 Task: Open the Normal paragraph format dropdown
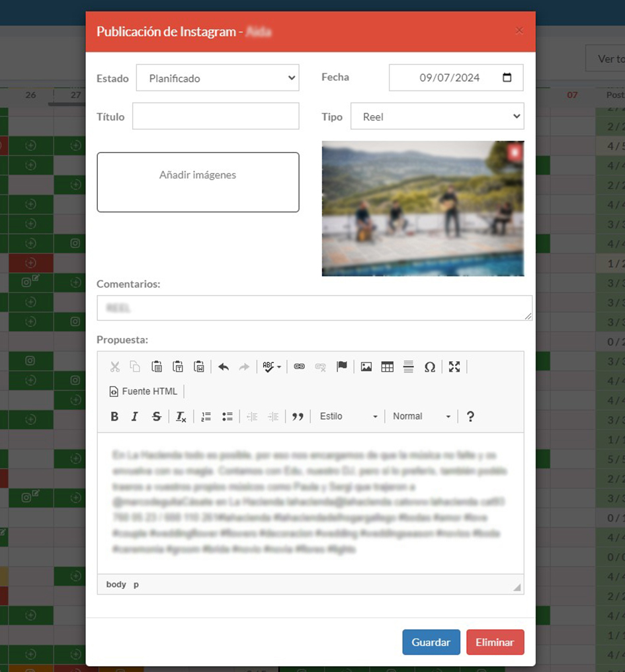coord(421,417)
